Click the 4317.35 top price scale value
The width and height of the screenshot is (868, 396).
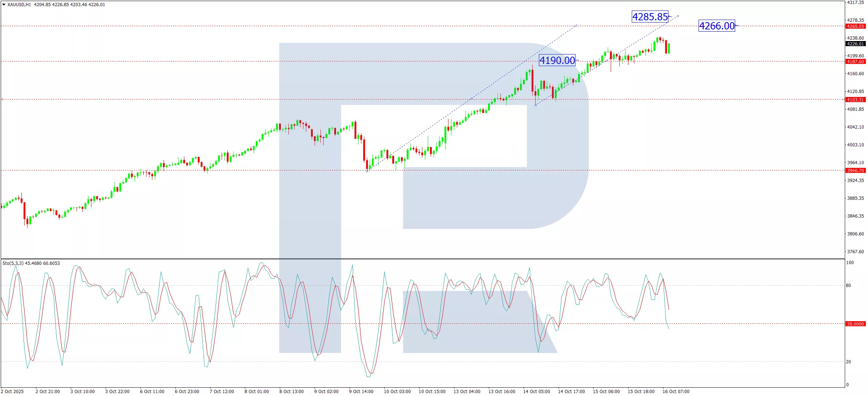855,3
